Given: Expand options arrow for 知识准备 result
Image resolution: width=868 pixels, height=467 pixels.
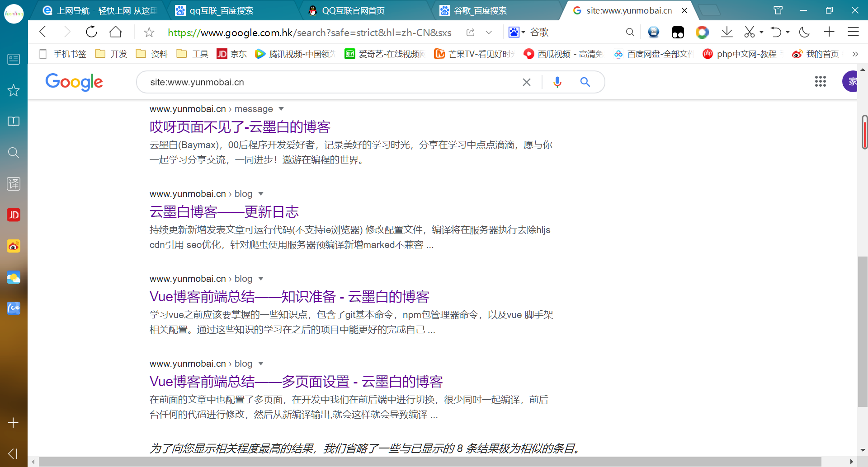Looking at the screenshot, I should (261, 279).
